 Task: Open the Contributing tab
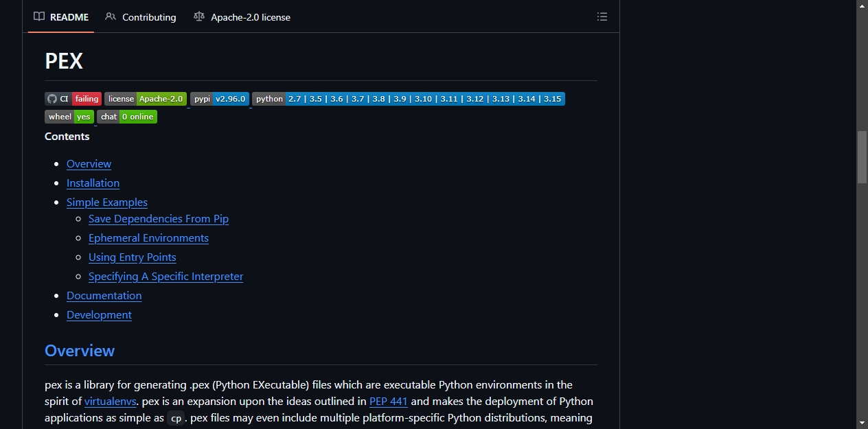coord(141,17)
